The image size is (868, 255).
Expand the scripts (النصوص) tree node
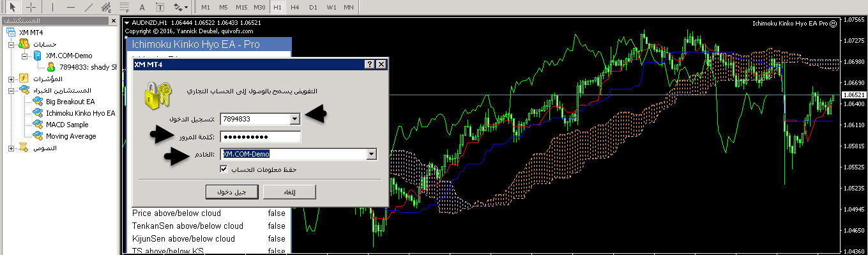(11, 148)
